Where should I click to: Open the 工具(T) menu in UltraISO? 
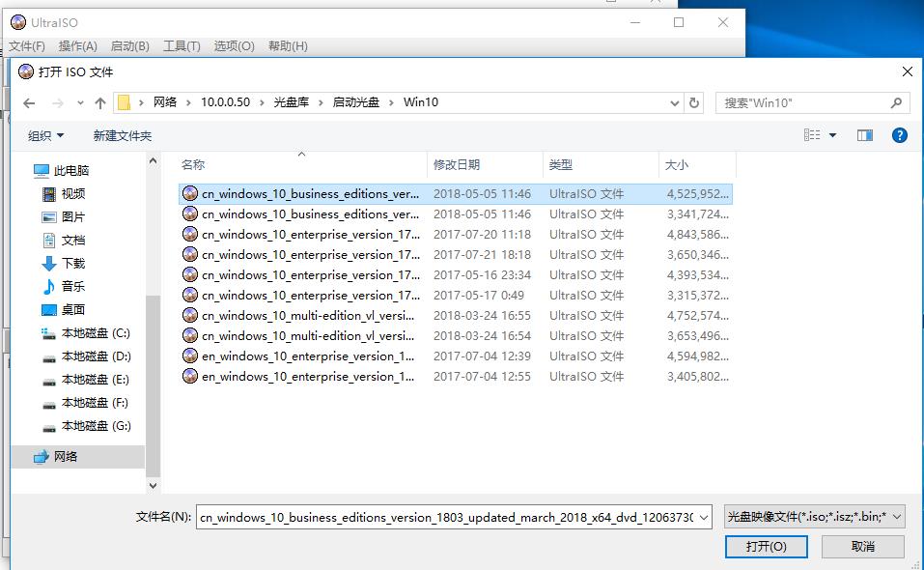(x=182, y=46)
